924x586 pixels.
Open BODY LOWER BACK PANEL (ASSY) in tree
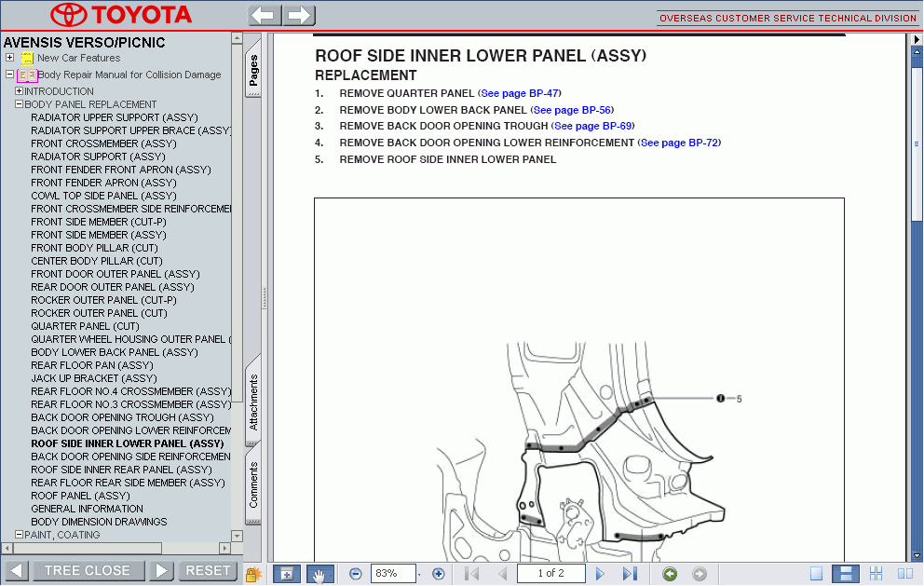click(115, 352)
